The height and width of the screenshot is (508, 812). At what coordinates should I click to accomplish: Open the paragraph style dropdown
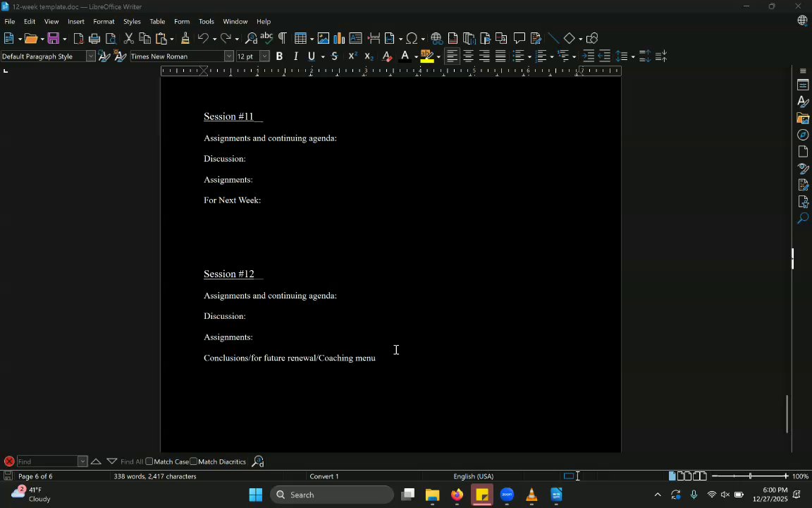(91, 56)
